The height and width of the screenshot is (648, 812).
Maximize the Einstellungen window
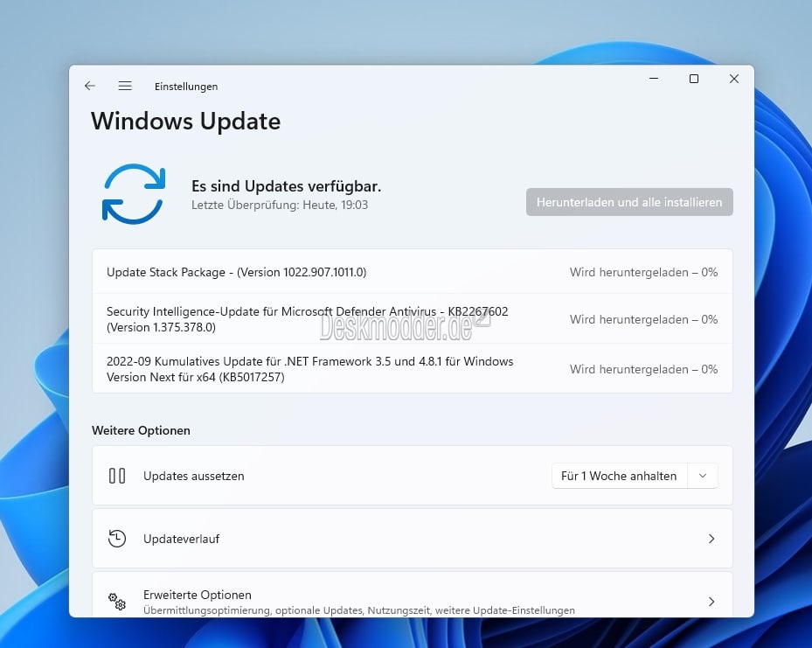pyautogui.click(x=694, y=79)
